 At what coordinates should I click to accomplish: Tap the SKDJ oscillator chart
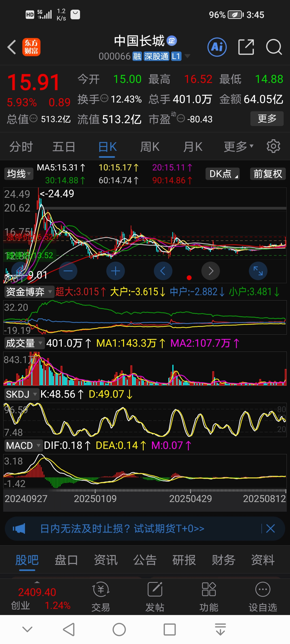(145, 420)
